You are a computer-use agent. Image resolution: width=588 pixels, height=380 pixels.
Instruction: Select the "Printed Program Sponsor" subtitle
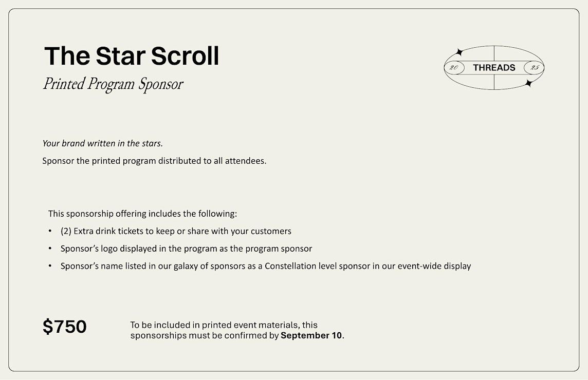point(113,84)
